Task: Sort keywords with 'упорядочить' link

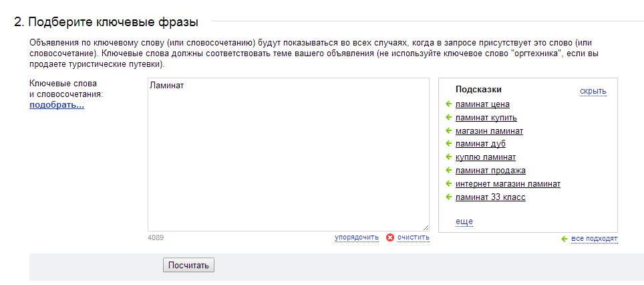Action: (357, 237)
